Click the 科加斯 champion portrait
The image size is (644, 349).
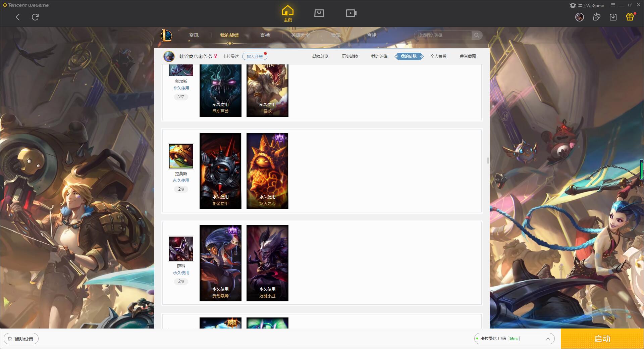click(x=181, y=70)
